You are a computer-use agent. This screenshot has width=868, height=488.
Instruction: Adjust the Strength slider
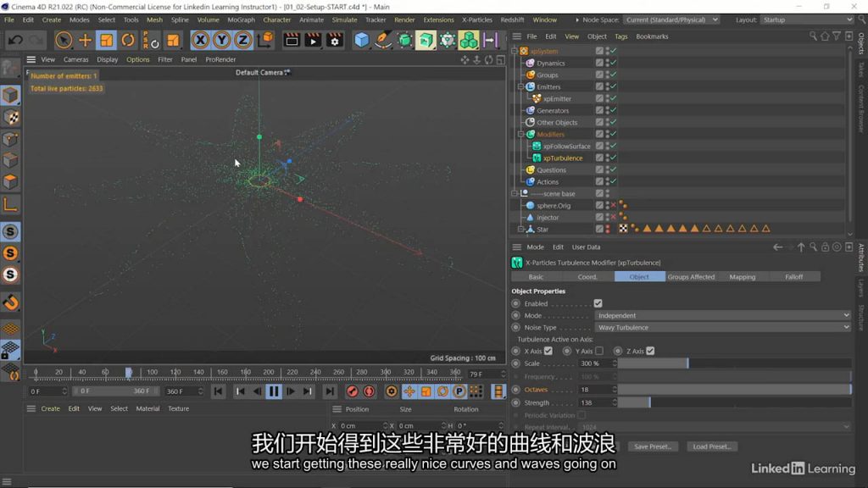point(735,402)
